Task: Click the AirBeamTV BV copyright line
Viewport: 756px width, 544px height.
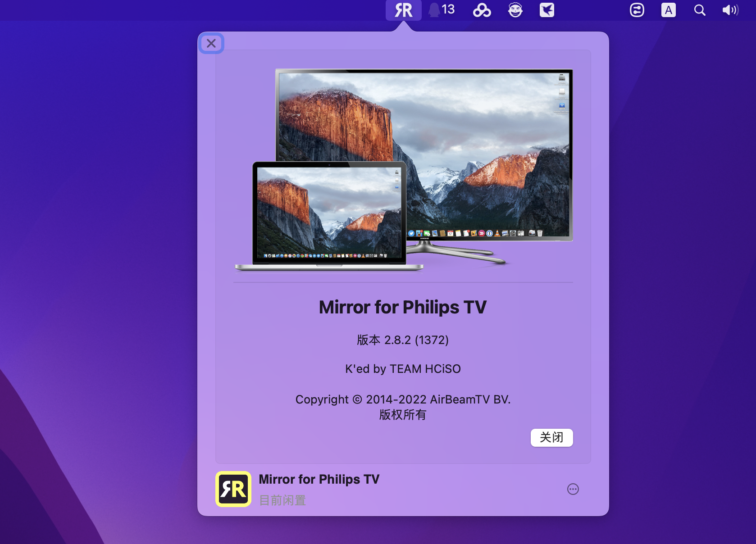Action: 403,399
